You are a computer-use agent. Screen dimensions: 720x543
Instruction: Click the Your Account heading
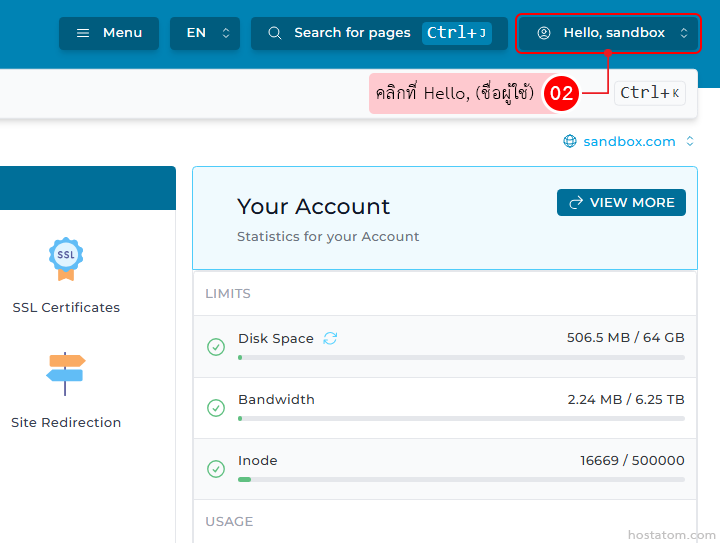(313, 207)
